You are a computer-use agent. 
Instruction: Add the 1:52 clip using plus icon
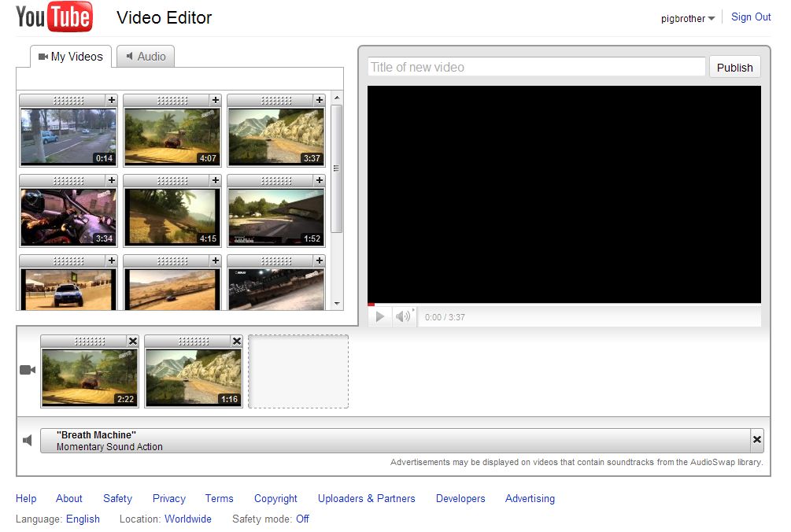click(x=320, y=180)
